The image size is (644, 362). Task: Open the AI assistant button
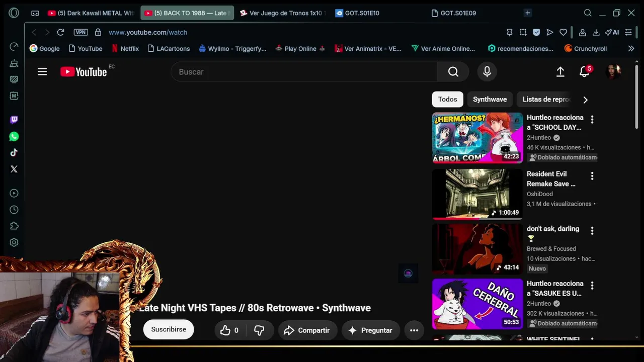612,32
